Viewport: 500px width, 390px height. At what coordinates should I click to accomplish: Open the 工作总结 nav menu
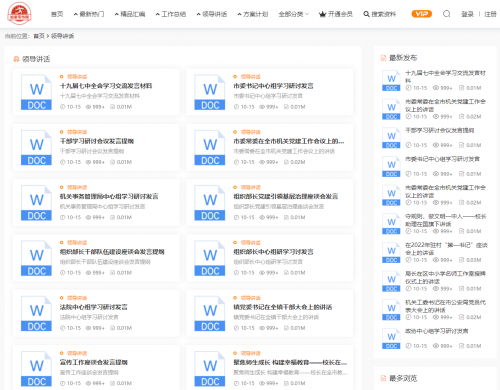coord(171,14)
